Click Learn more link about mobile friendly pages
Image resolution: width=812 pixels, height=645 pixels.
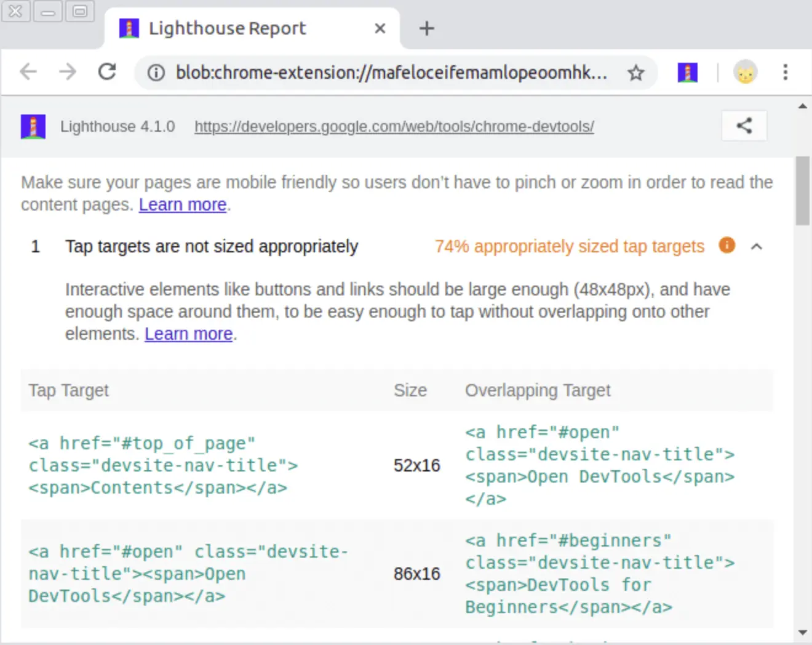(x=183, y=205)
